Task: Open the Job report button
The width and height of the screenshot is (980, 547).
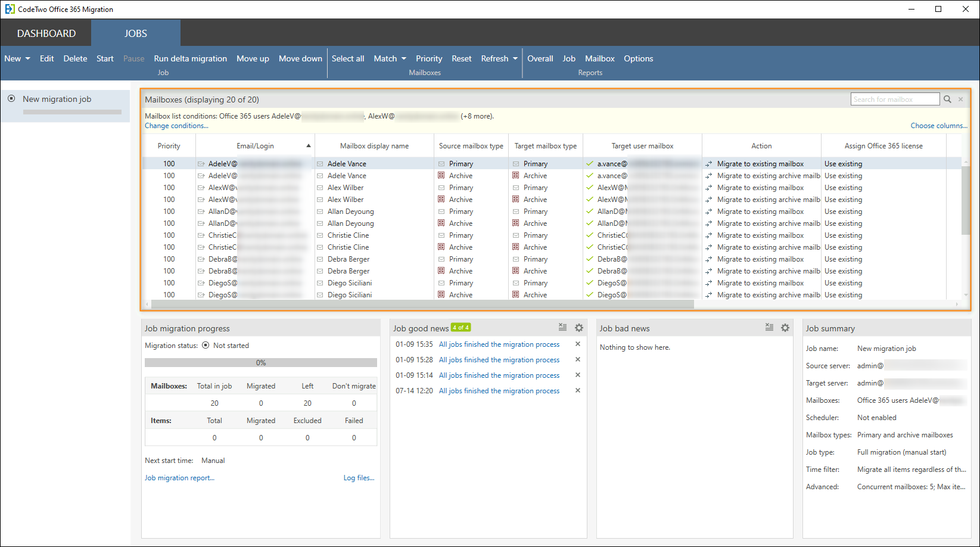Action: coord(569,58)
